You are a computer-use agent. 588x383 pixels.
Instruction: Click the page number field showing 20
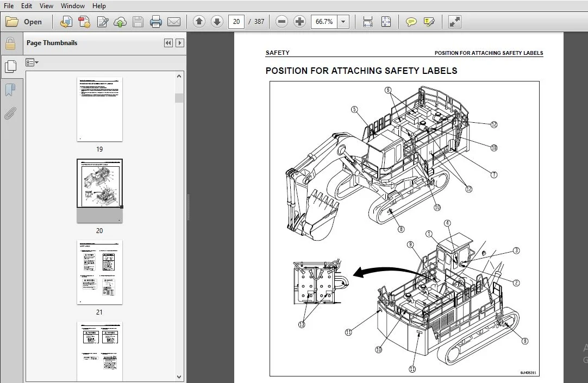coord(236,22)
